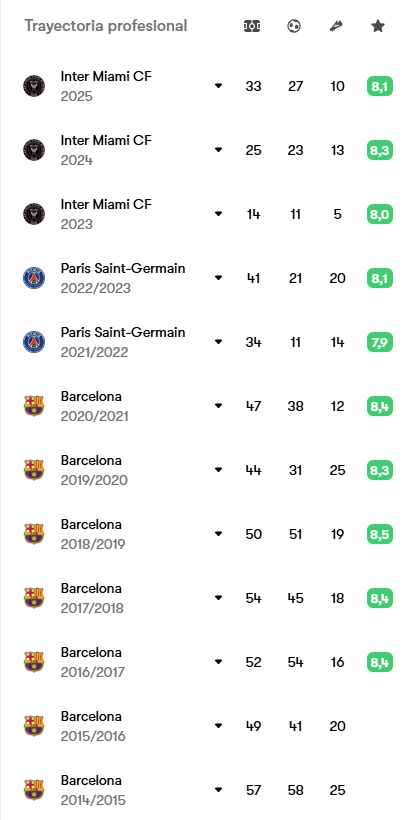Click the Barcelona 2020/2021 club crest
The image size is (409, 820).
tap(34, 406)
